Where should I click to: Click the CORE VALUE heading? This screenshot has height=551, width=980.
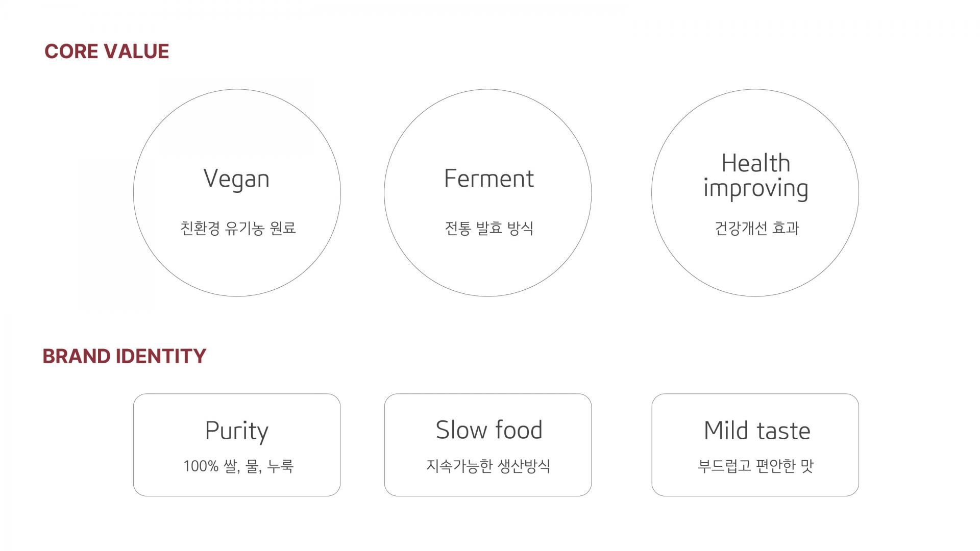[107, 52]
